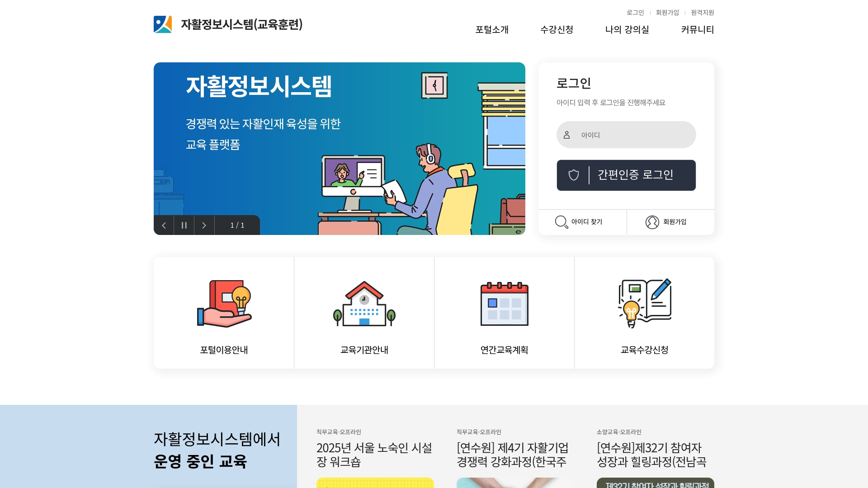
Task: Advance to the next banner slide
Action: pos(204,225)
